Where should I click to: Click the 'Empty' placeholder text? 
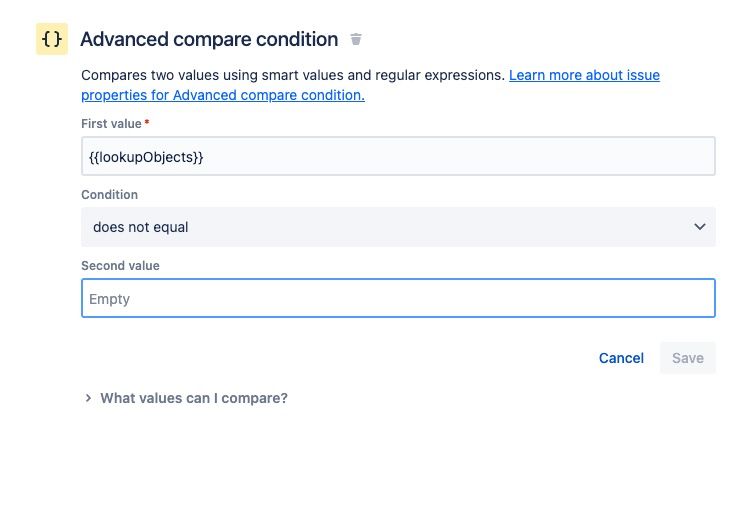[110, 299]
